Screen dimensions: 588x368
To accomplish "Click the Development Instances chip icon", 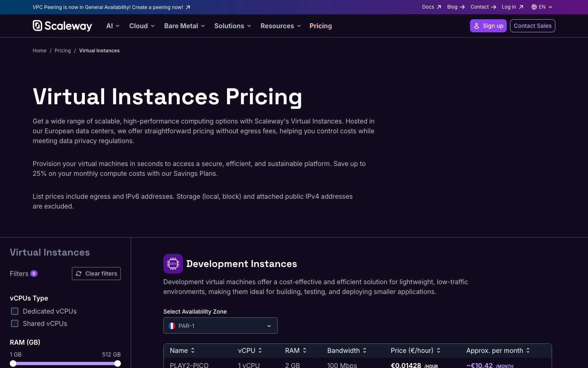I will (173, 264).
